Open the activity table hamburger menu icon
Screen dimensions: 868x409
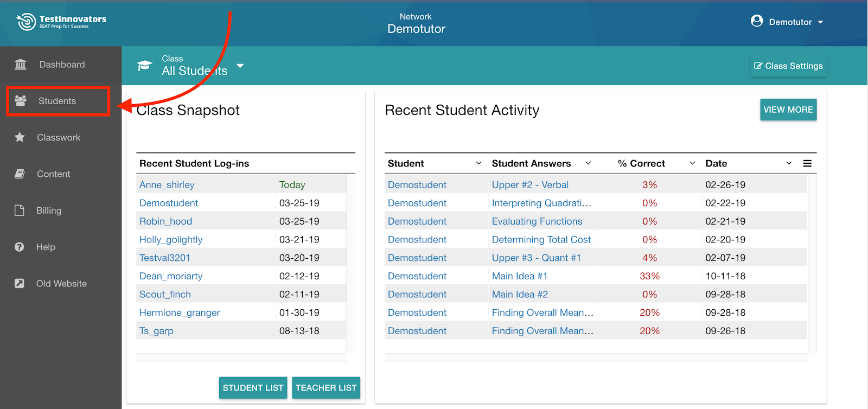pyautogui.click(x=807, y=163)
